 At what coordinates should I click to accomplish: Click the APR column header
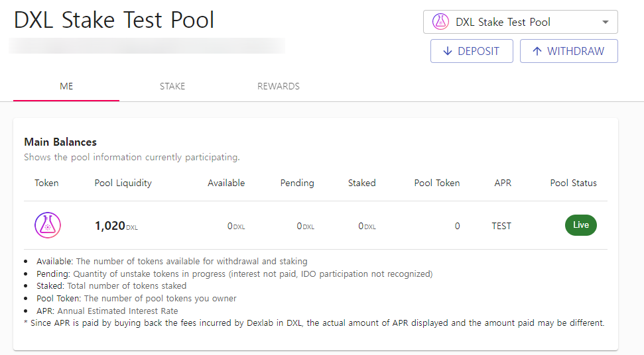pos(503,183)
